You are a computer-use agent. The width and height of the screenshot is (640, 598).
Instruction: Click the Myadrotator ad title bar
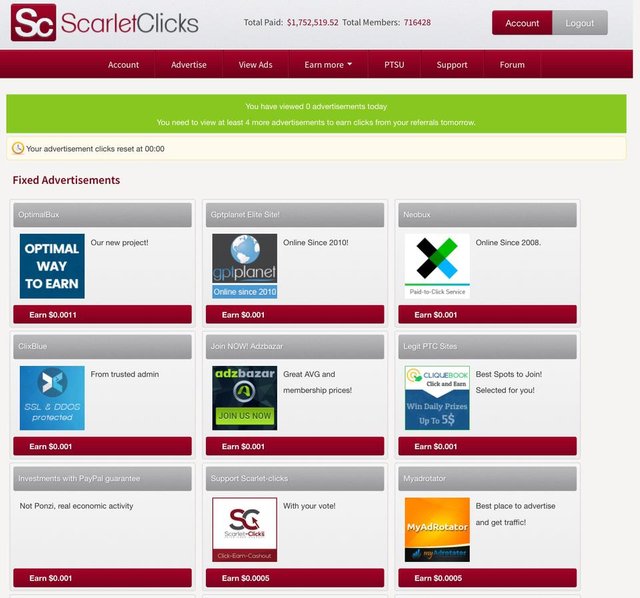[487, 478]
